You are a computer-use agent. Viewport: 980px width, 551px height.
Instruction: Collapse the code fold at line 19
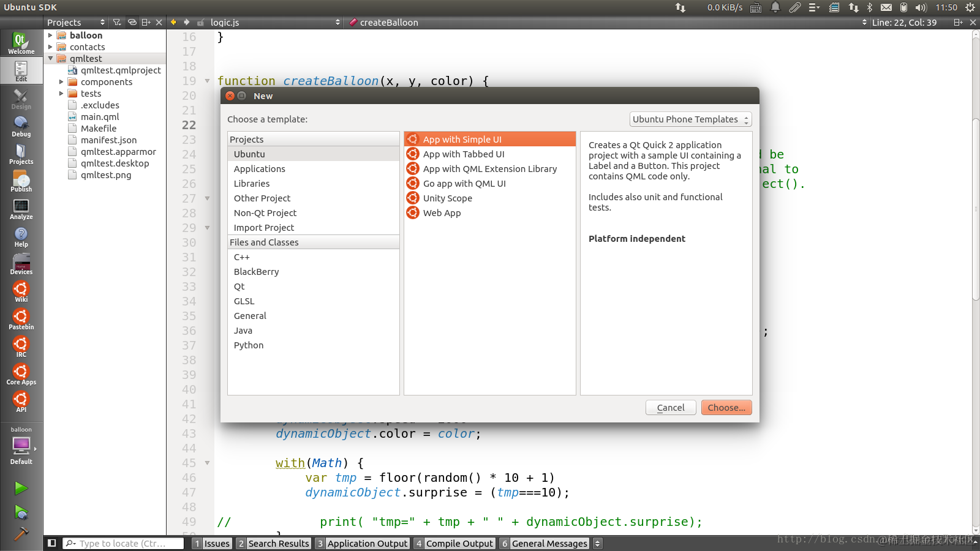pyautogui.click(x=207, y=81)
